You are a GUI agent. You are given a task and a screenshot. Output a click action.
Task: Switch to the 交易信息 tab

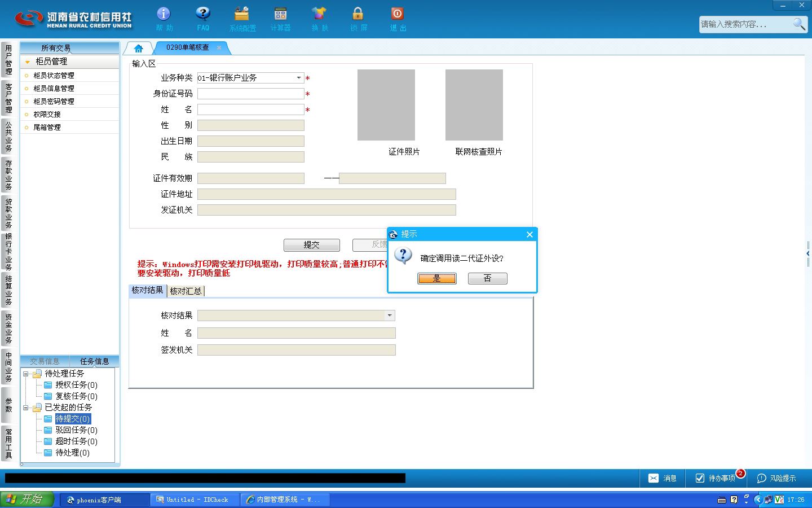click(45, 361)
